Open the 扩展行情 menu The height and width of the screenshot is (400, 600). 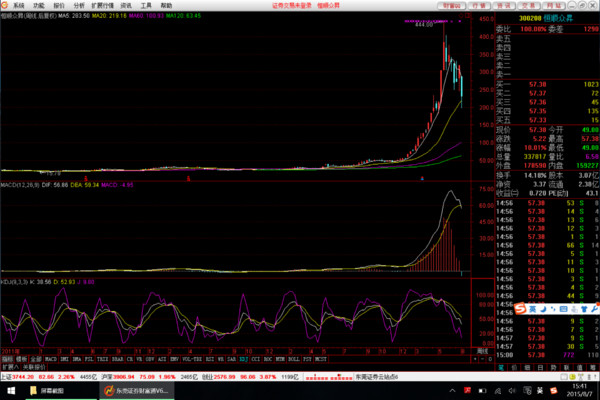103,5
